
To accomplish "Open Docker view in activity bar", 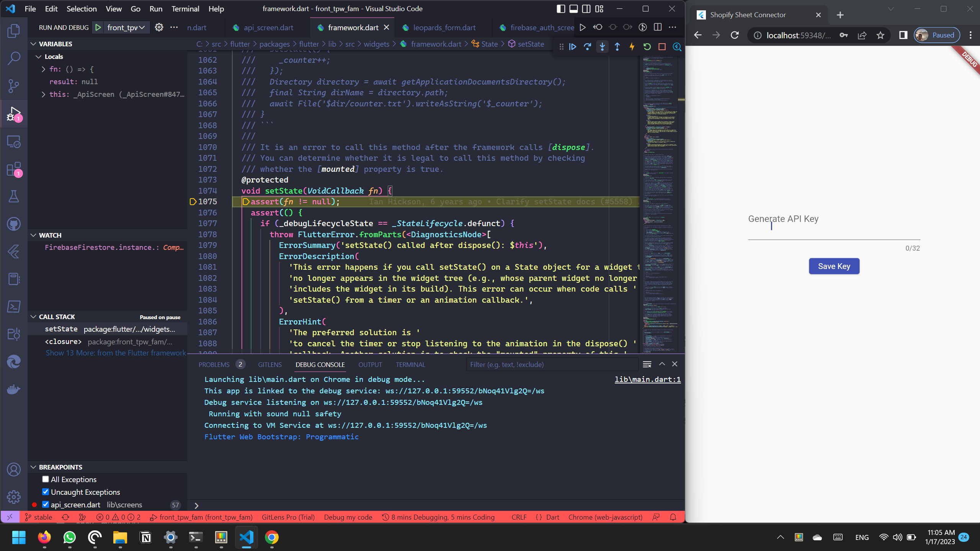I will click(x=14, y=389).
